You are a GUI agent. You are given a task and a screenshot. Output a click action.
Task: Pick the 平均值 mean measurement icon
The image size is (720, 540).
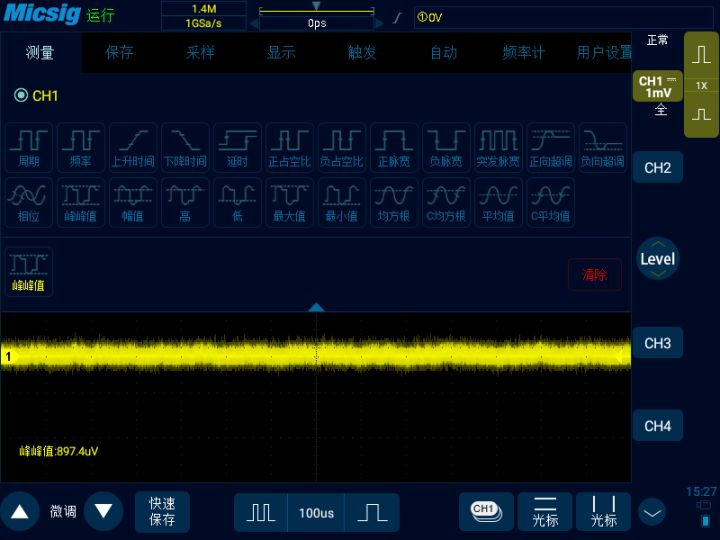(x=498, y=202)
